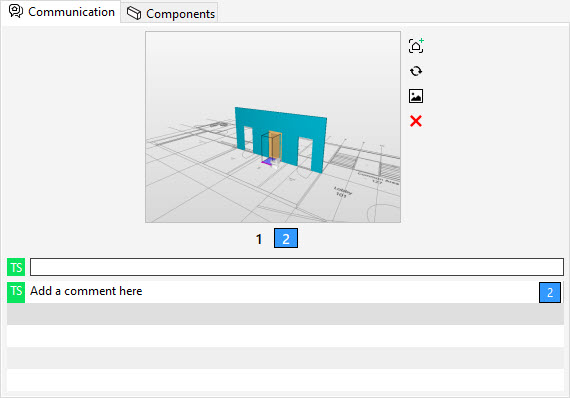Delete the viewpoint with the red X icon
Image resolution: width=570 pixels, height=398 pixels.
pyautogui.click(x=416, y=121)
